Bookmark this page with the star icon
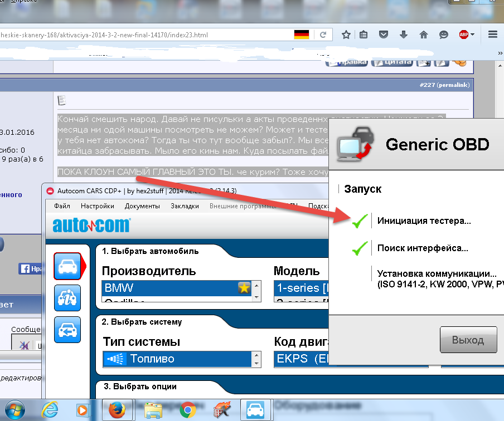 346,35
